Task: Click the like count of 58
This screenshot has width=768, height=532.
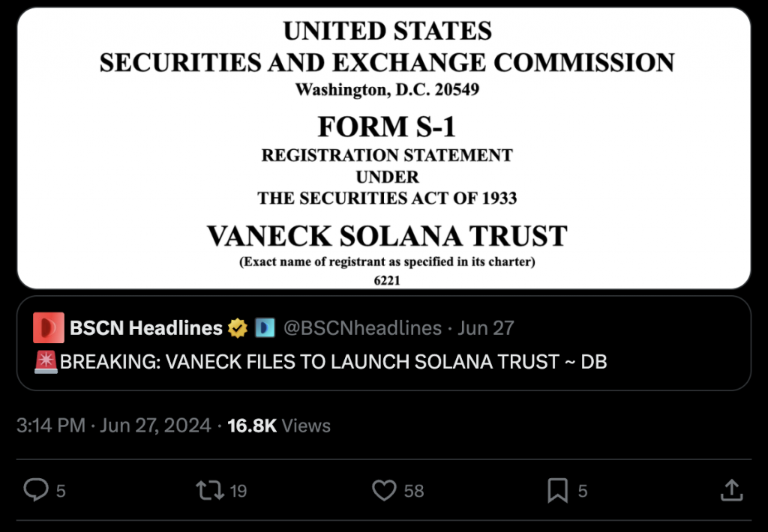Action: [414, 492]
